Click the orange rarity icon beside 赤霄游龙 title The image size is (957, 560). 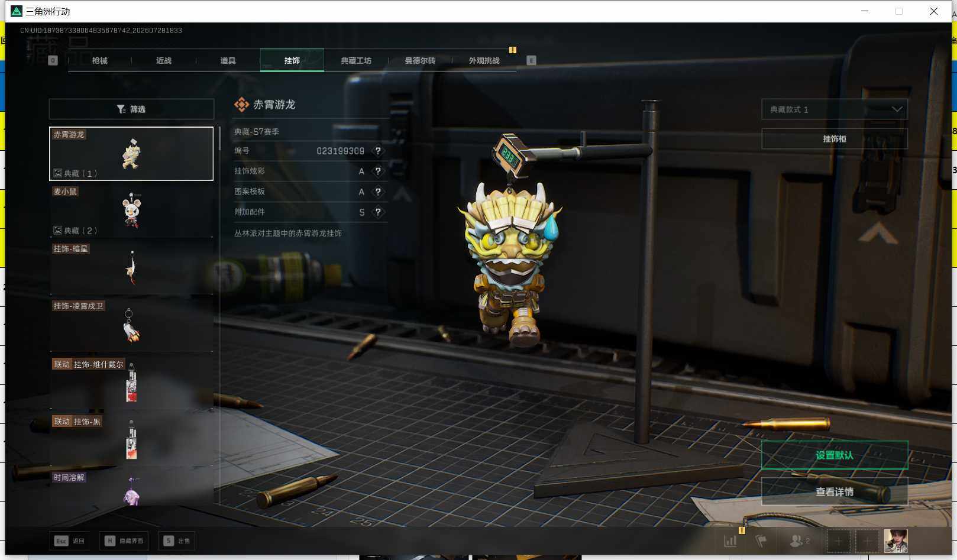click(x=241, y=105)
